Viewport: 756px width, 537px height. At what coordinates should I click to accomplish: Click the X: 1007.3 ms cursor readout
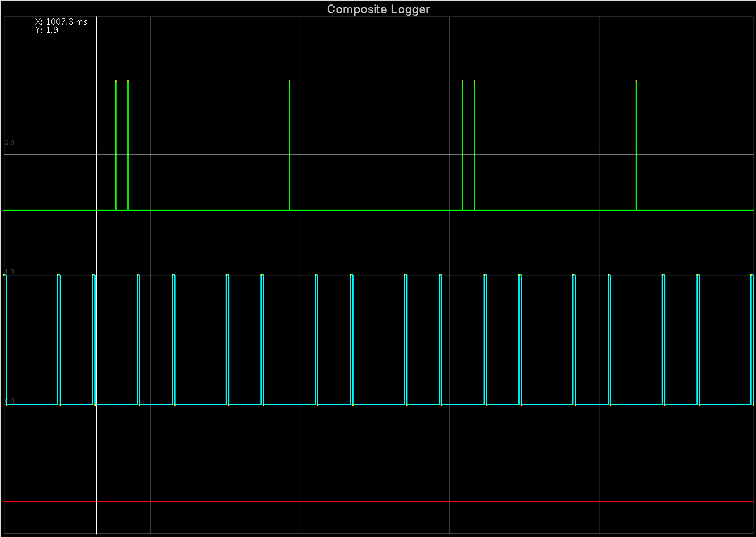61,22
